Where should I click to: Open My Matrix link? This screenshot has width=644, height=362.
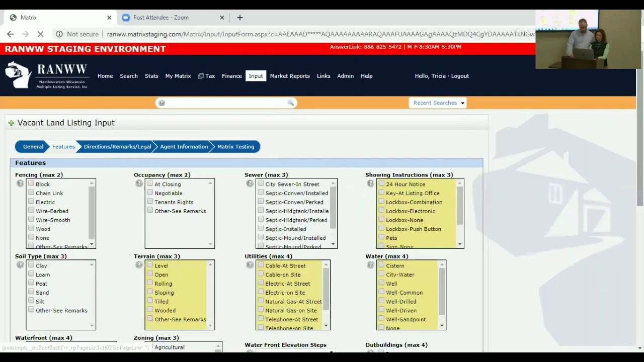tap(178, 76)
